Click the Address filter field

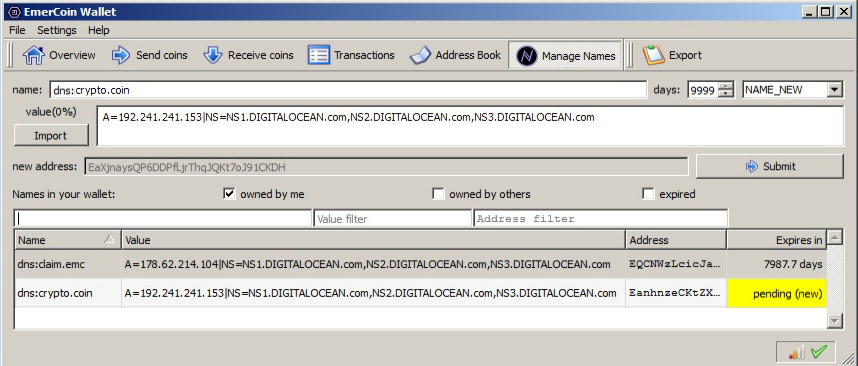[601, 218]
